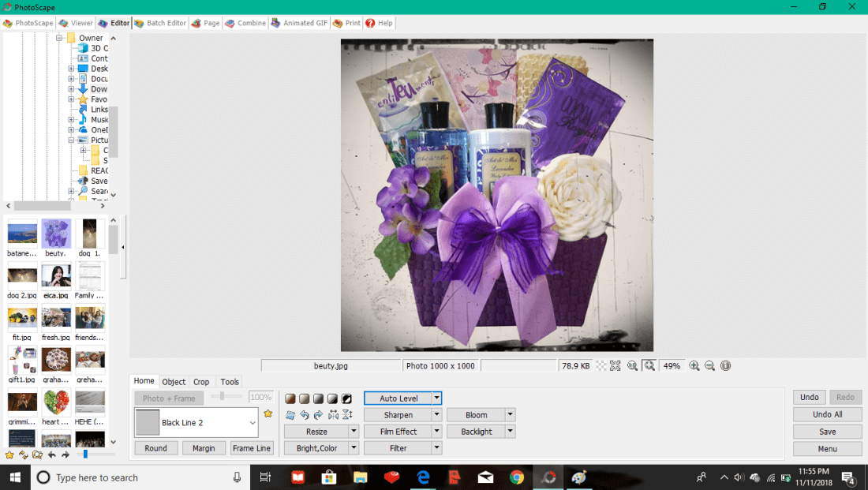Open the Batch Editor tab

point(160,23)
